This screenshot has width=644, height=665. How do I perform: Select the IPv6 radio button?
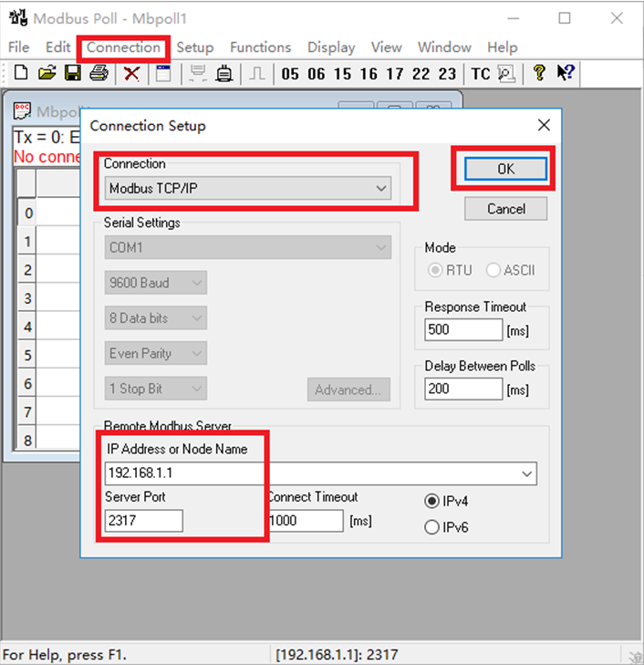[432, 527]
